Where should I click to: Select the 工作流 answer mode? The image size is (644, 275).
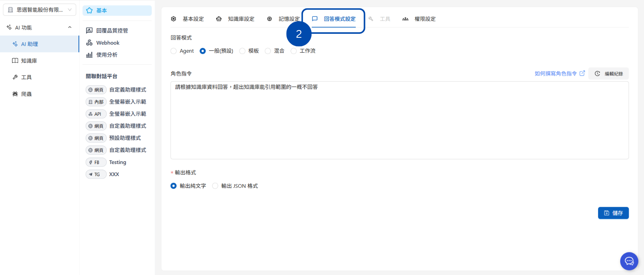click(294, 51)
